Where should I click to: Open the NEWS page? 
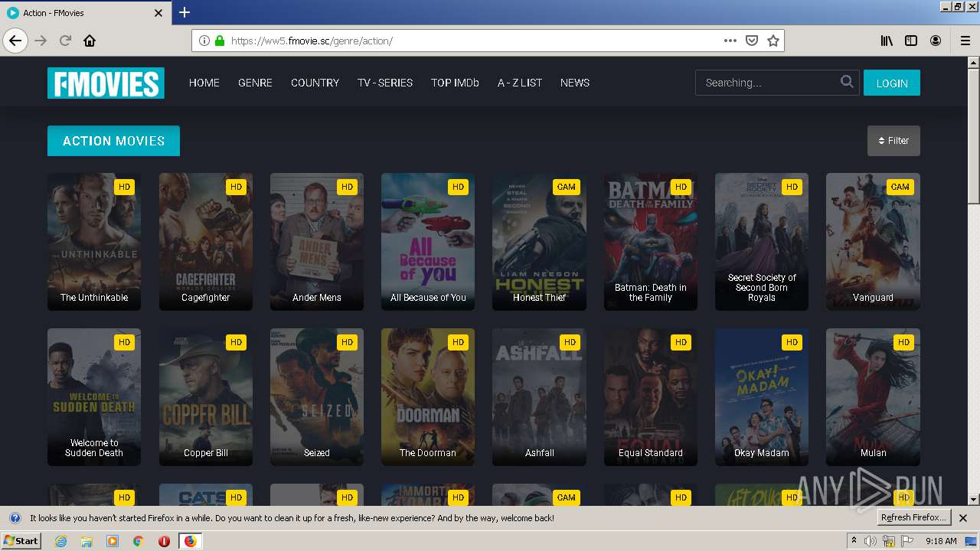[x=575, y=83]
